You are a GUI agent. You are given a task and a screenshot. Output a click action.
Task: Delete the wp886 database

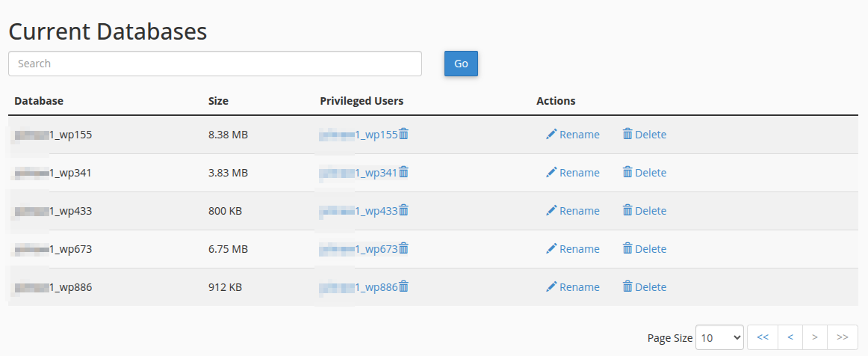645,286
